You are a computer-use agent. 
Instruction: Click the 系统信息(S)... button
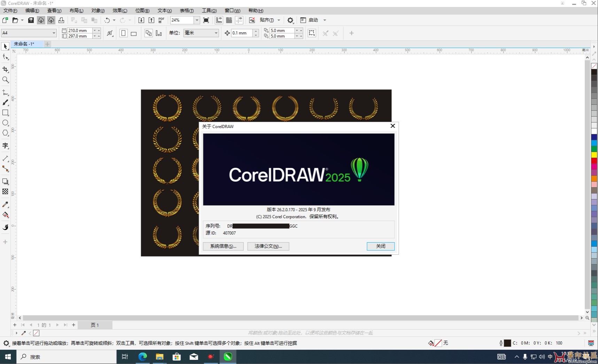pos(223,246)
